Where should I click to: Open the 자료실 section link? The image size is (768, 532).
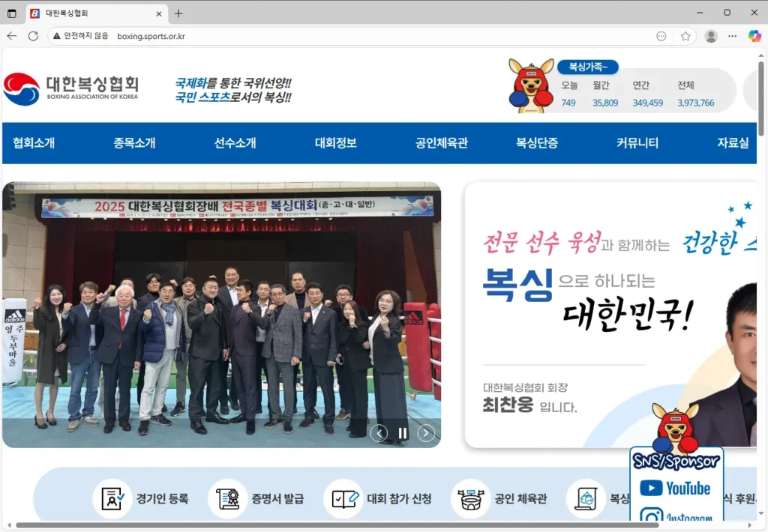[735, 143]
